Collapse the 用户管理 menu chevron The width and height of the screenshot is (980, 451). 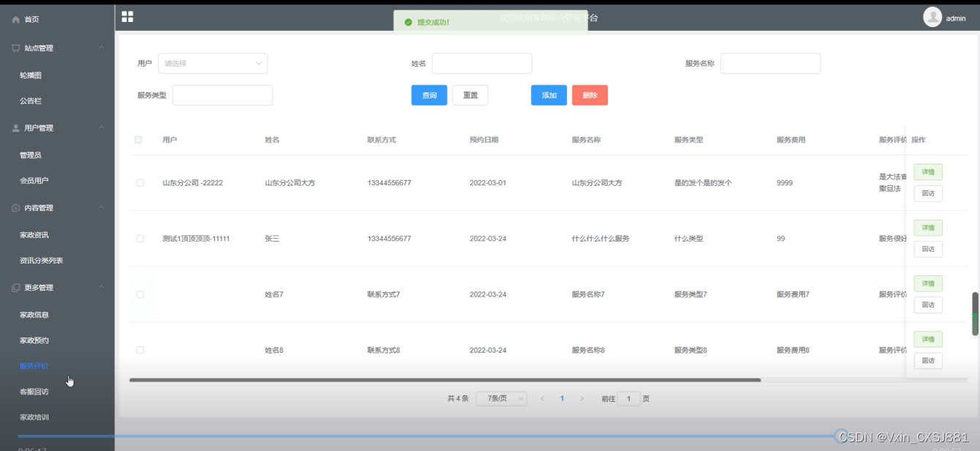(x=102, y=128)
